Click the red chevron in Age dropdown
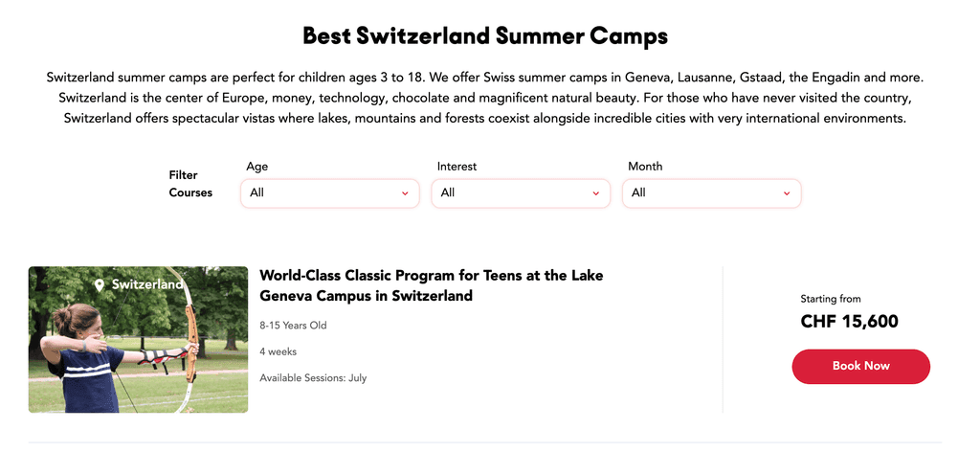The image size is (980, 452). (405, 193)
